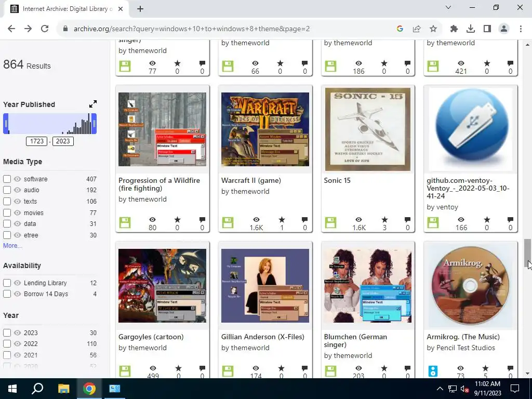The height and width of the screenshot is (399, 532).
Task: Check the movies media type
Action: 7,212
